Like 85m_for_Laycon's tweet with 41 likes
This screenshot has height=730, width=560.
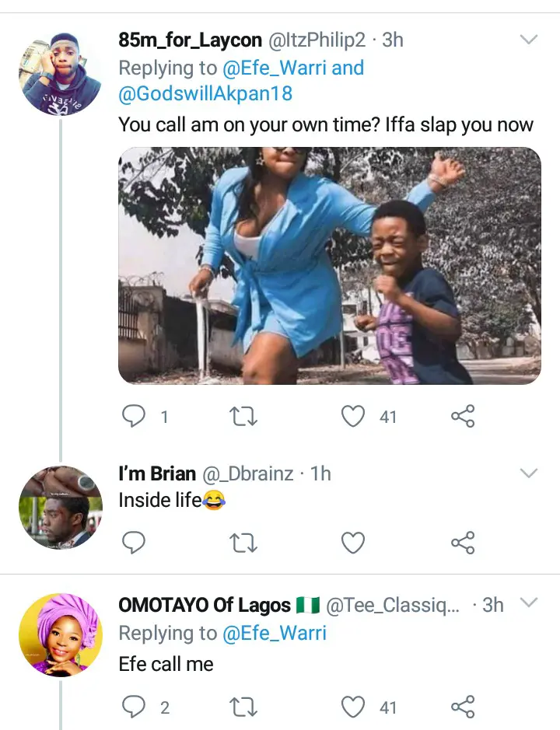tap(354, 417)
